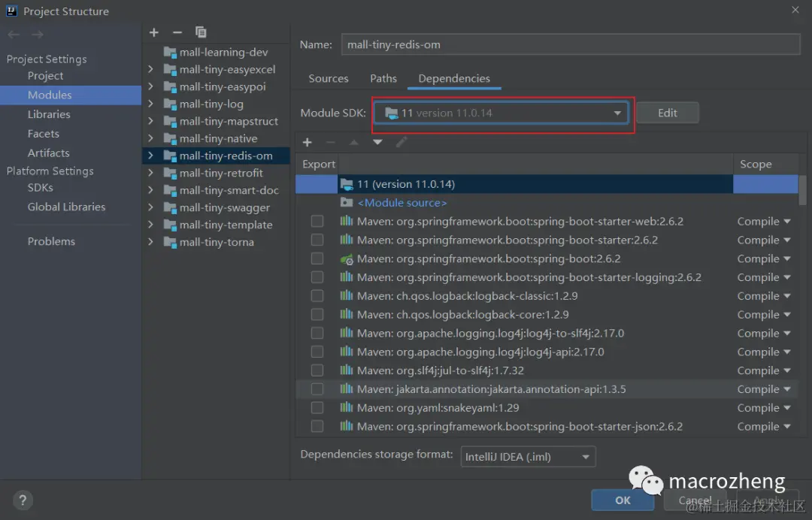This screenshot has width=812, height=520.
Task: Enable Export for spring-boot-starter-logging:2.6.2
Action: [317, 277]
